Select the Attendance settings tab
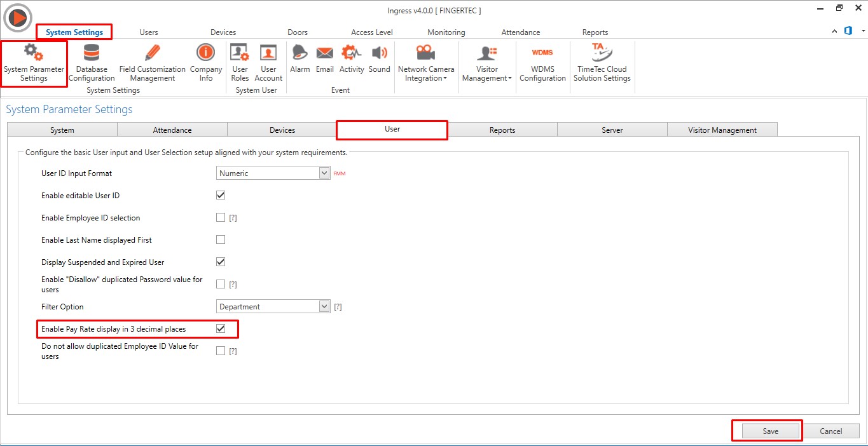Viewport: 868px width, 446px height. (x=172, y=130)
